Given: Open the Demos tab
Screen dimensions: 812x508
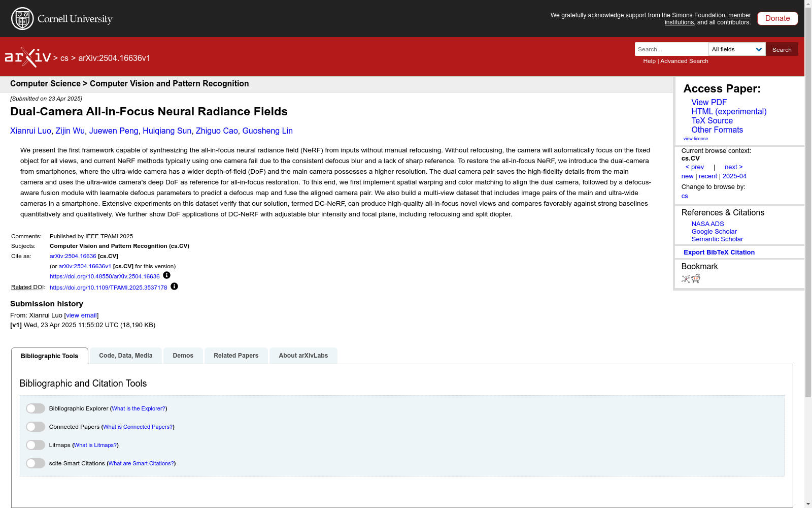Looking at the screenshot, I should [x=183, y=356].
